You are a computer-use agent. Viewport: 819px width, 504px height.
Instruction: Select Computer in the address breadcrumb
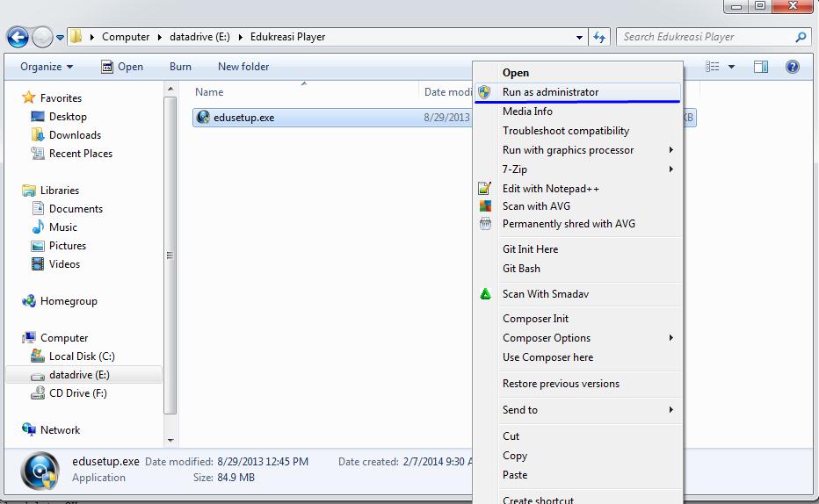pyautogui.click(x=126, y=37)
